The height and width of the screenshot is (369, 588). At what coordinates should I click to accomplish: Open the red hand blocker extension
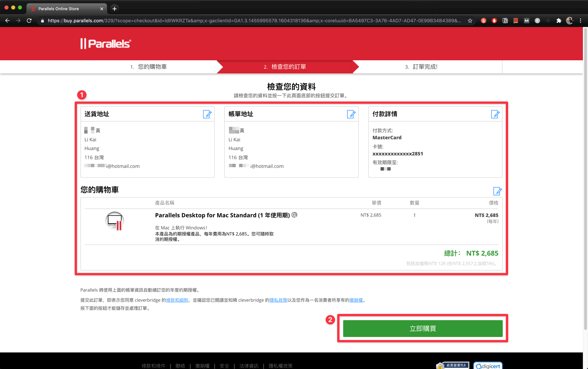[494, 21]
